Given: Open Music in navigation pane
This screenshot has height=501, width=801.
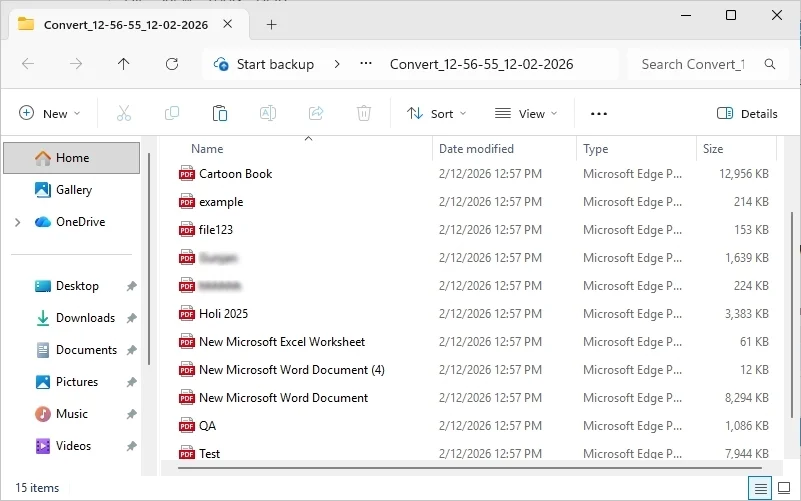Looking at the screenshot, I should click(x=72, y=414).
